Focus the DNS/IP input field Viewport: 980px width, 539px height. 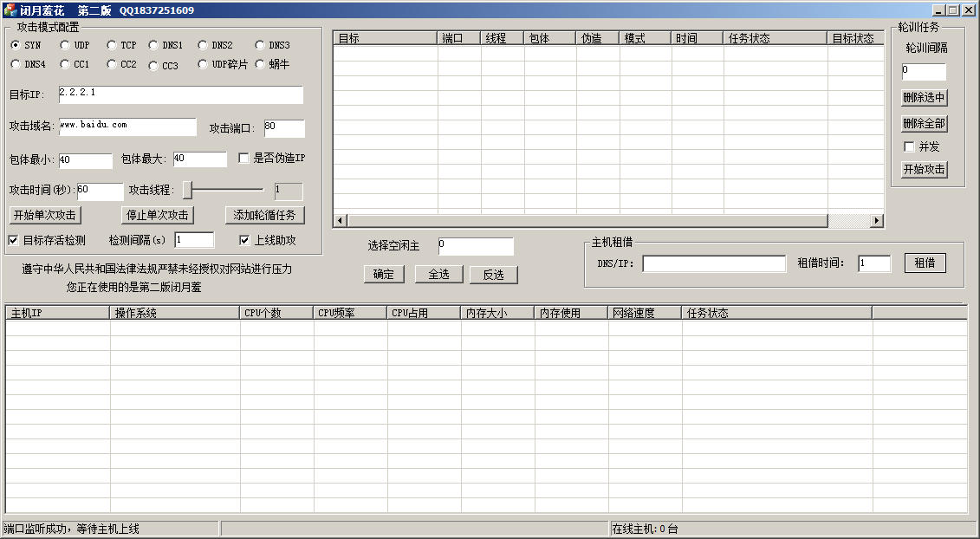click(x=713, y=263)
